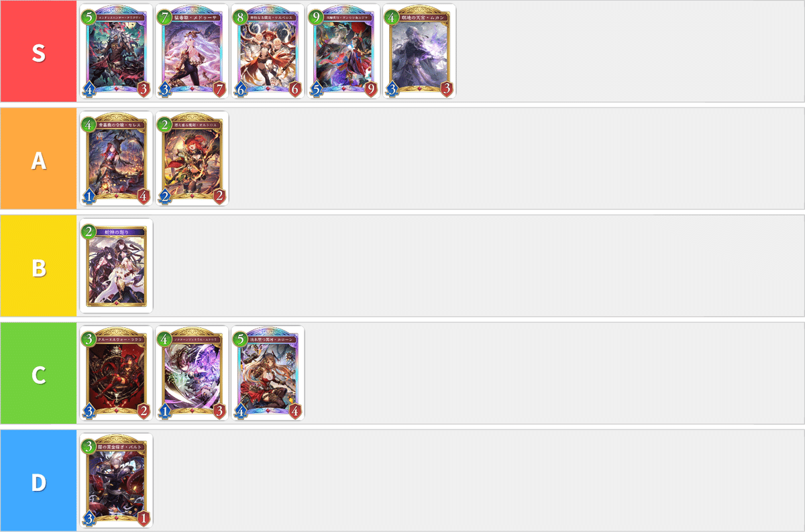Select the 2-cost spell card in B tier

(116, 266)
